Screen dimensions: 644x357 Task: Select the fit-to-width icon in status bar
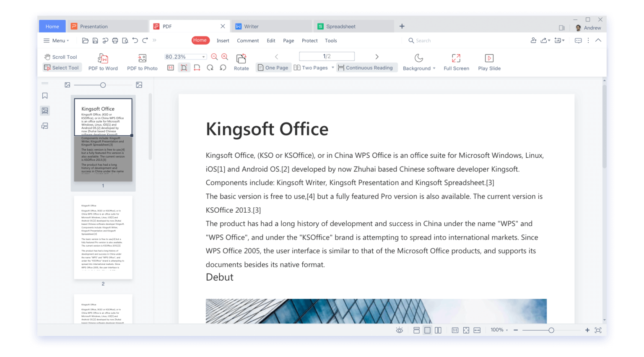tap(477, 330)
